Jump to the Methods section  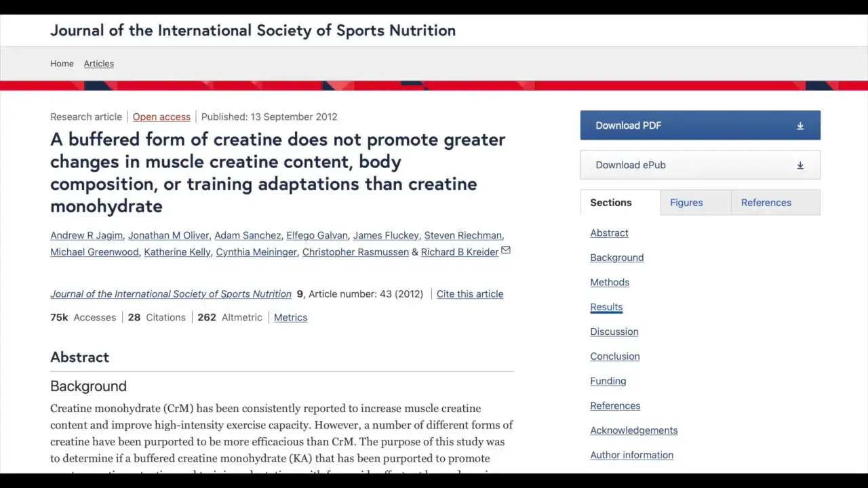[610, 283]
